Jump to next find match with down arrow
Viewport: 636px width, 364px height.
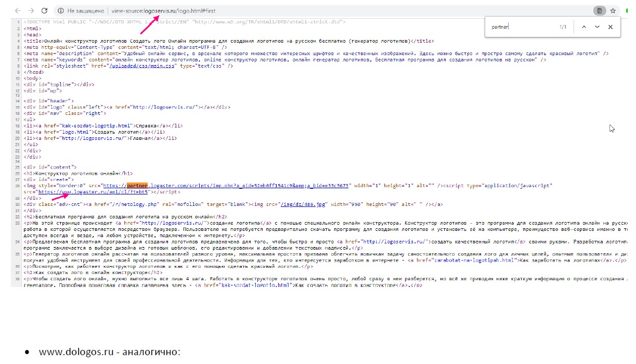pos(597,27)
